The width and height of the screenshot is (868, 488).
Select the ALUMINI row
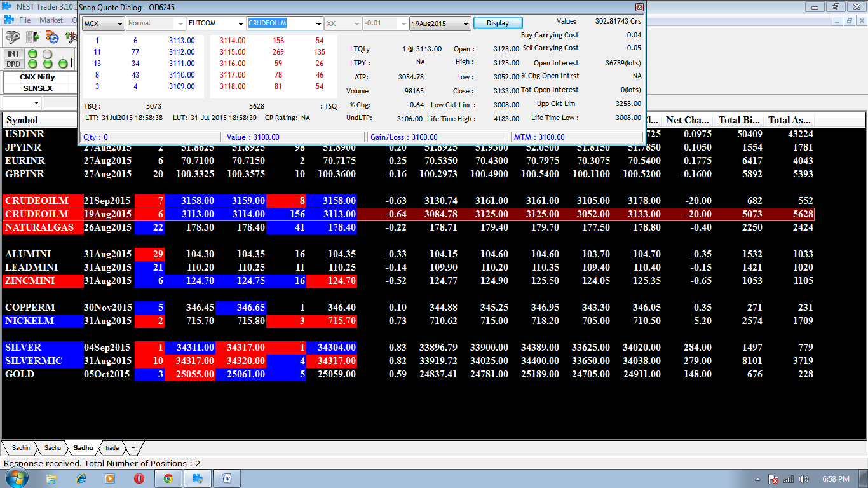tap(408, 254)
